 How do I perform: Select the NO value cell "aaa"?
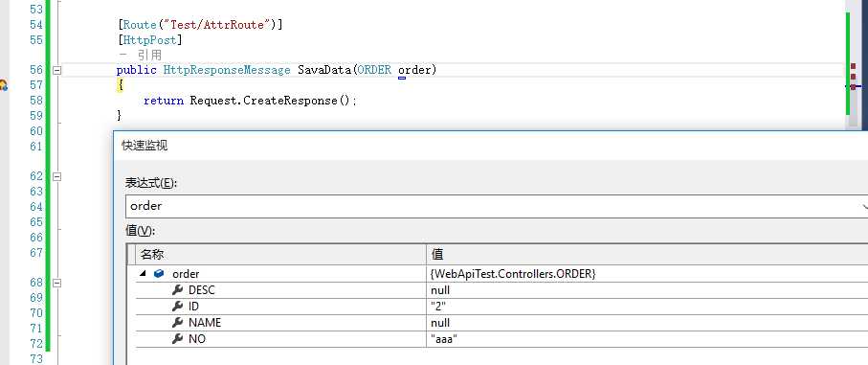647,339
